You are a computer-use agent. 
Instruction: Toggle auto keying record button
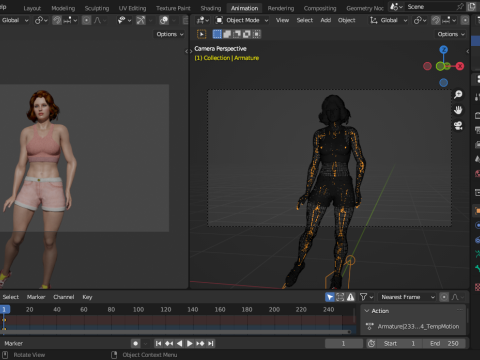[x=135, y=343]
